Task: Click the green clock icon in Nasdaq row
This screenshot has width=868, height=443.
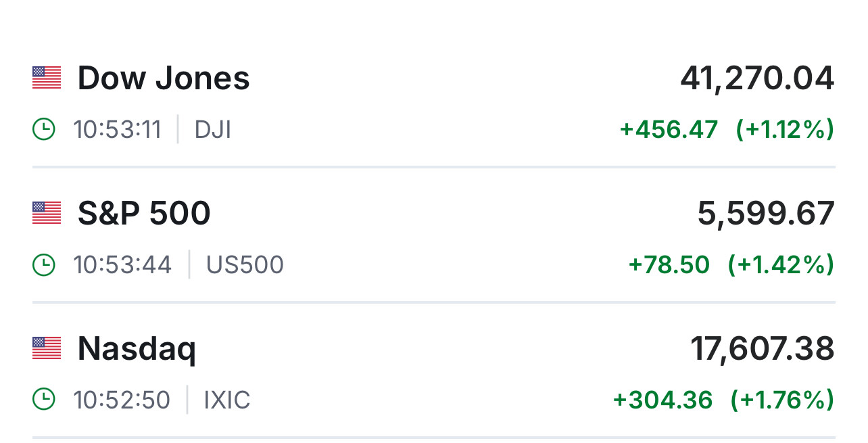Action: point(44,400)
